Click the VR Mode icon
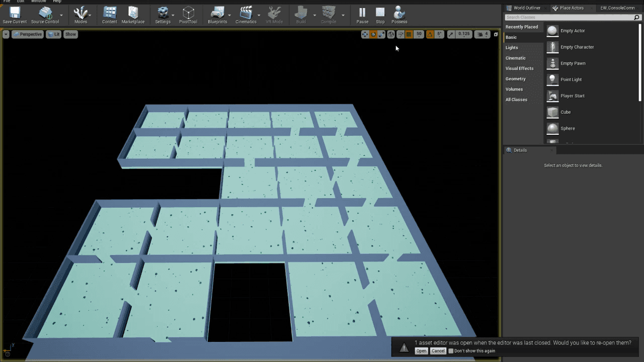644x362 pixels. click(x=274, y=13)
